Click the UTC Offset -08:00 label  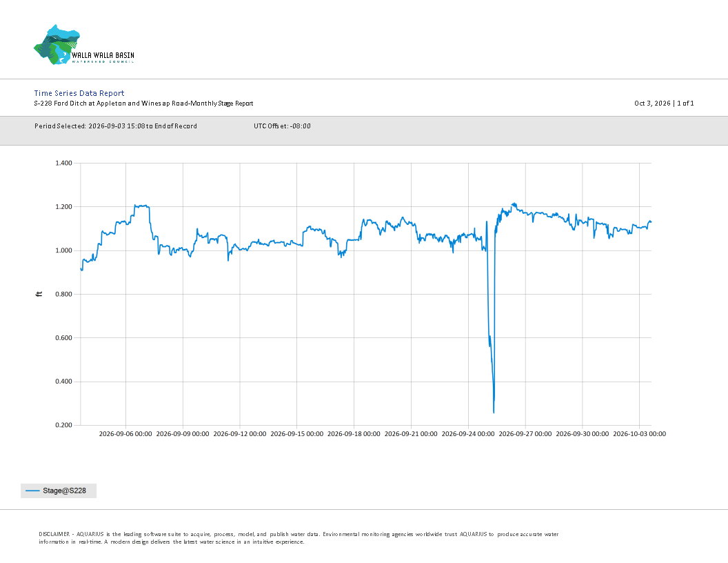tap(282, 126)
